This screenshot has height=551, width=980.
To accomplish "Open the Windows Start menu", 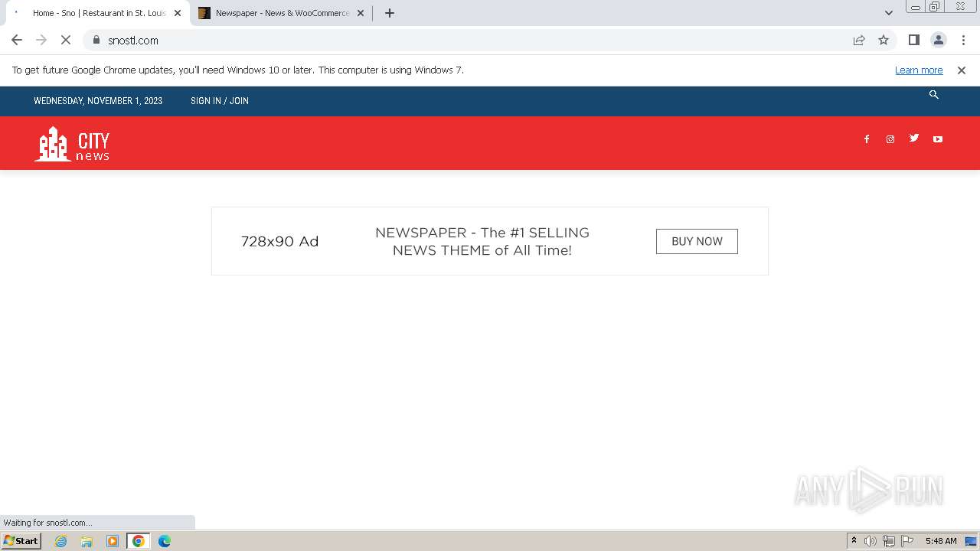I will tap(21, 541).
